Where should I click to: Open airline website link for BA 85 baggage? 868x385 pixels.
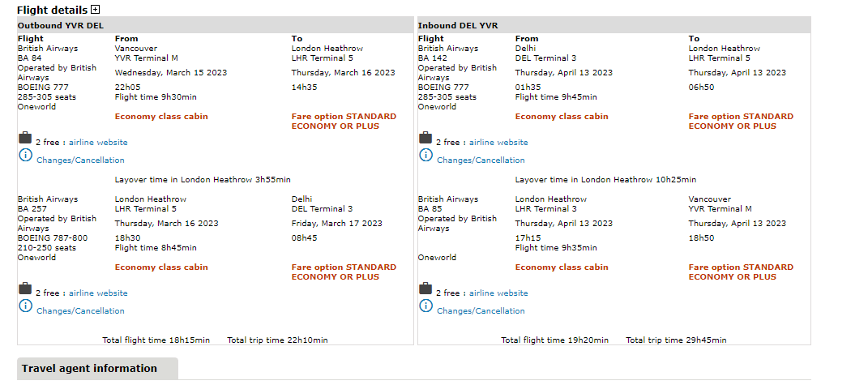point(498,293)
